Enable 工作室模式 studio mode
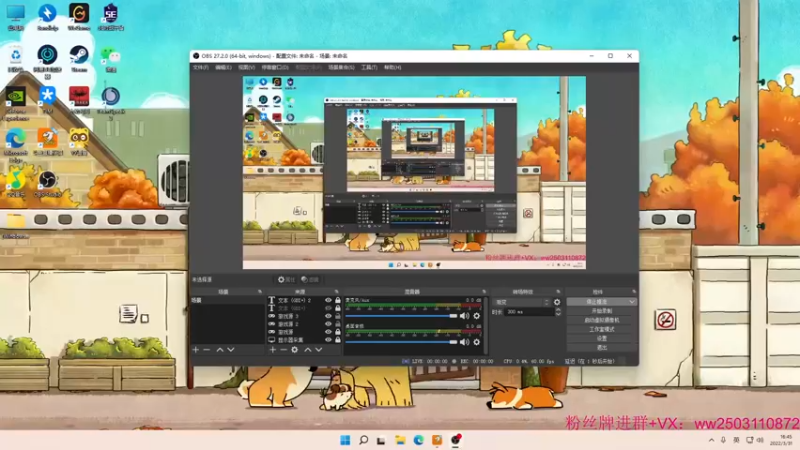Screen dimensions: 800x450 click(x=602, y=329)
